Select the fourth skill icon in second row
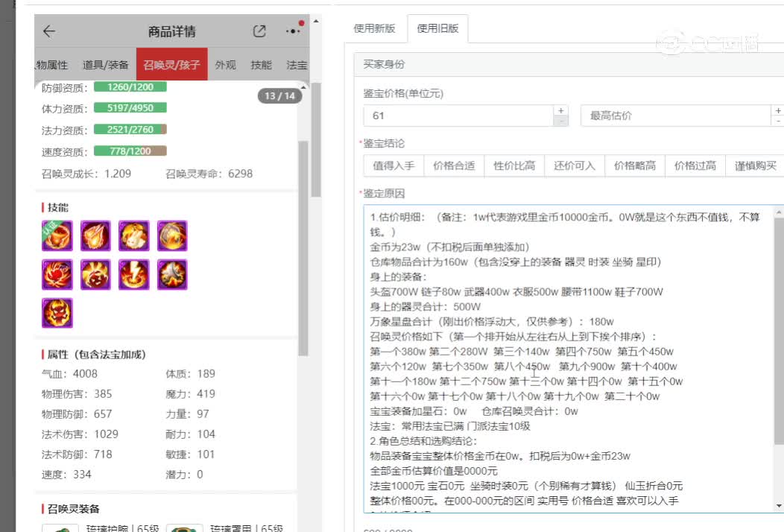784x532 pixels. click(x=172, y=274)
